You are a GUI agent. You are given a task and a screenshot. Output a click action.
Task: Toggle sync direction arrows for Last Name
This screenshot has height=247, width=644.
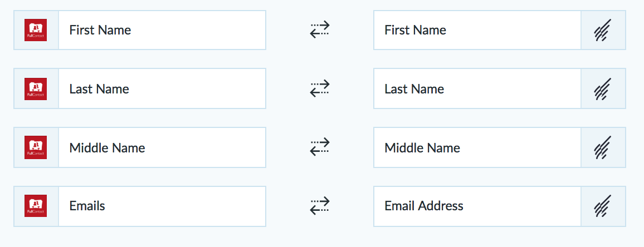[320, 88]
